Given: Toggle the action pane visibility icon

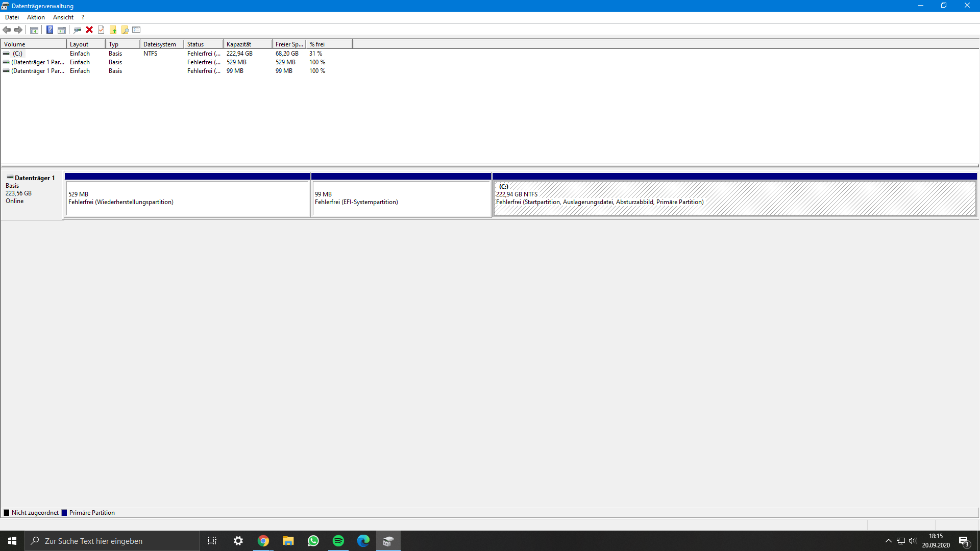Looking at the screenshot, I should pyautogui.click(x=61, y=30).
